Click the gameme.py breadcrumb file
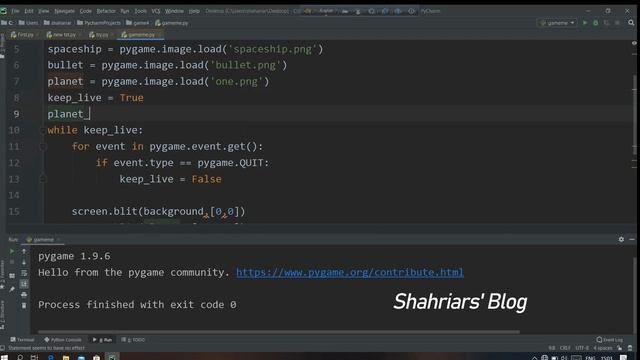The height and width of the screenshot is (360, 640). [171, 23]
